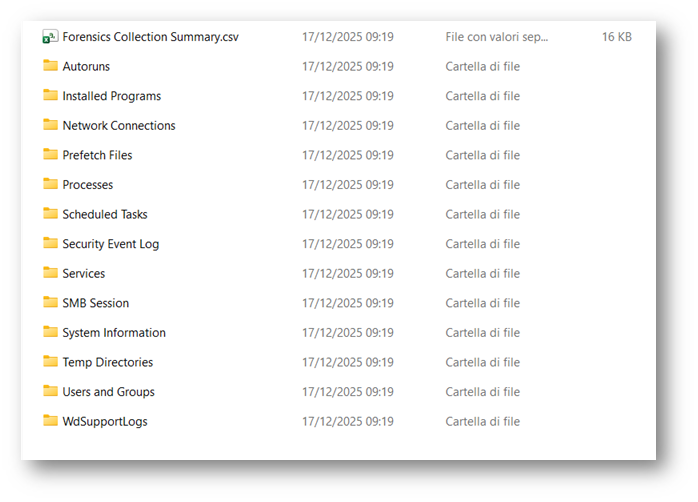Select the Forensics Collection Summary.csv file icon

point(50,36)
